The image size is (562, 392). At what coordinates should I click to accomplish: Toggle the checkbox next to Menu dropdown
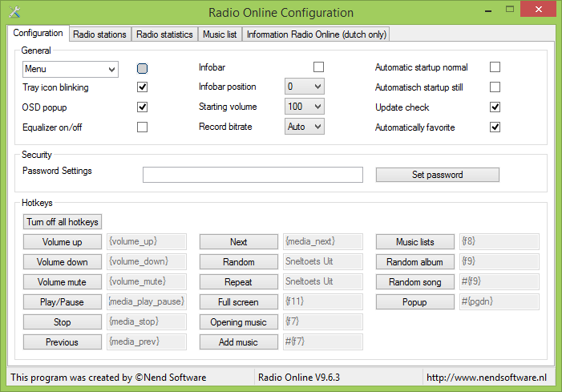(142, 68)
